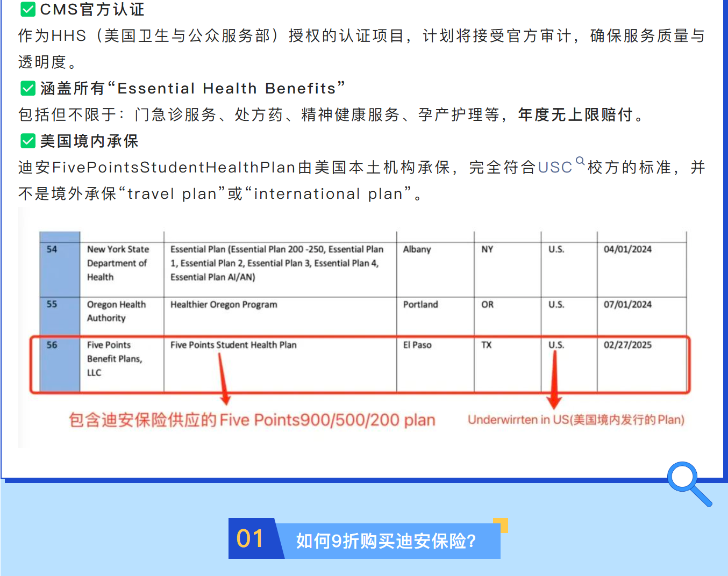
Task: Click the green check icon beside 美国境内承保
Action: tap(28, 141)
